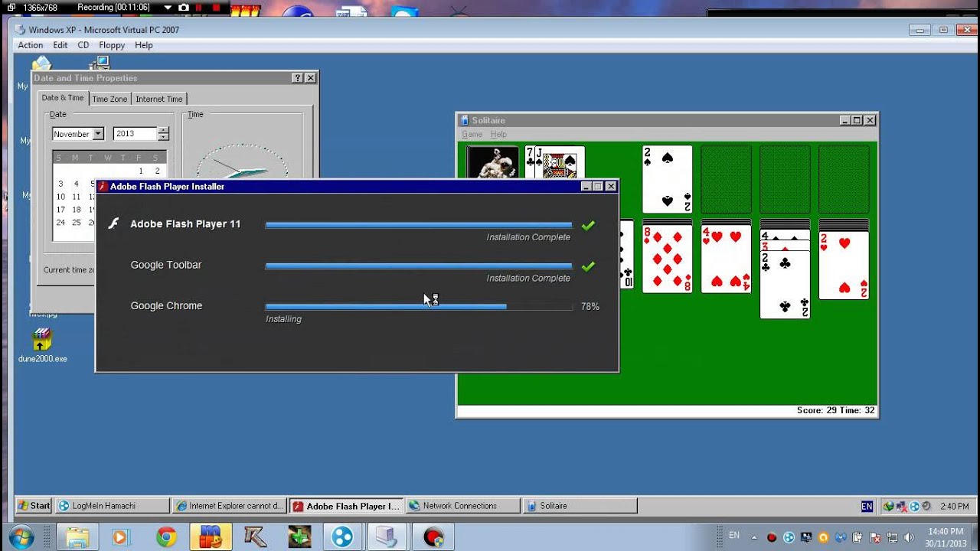Click the Google Toolbar progress bar
This screenshot has width=980, height=551.
(x=419, y=266)
